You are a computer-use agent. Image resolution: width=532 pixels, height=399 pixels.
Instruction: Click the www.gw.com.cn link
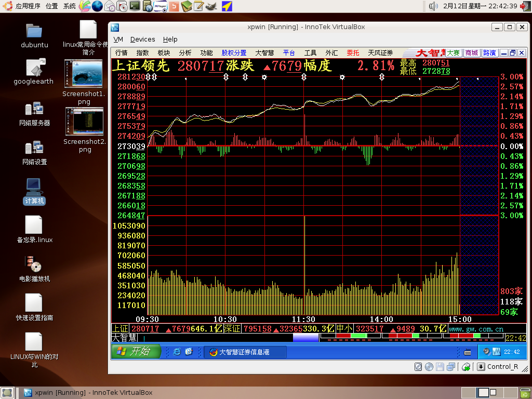[x=476, y=329]
